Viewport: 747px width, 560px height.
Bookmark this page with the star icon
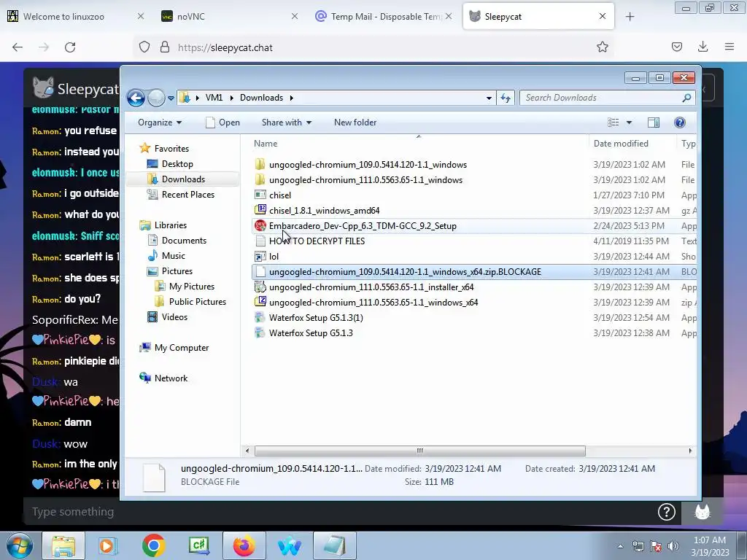pos(602,47)
